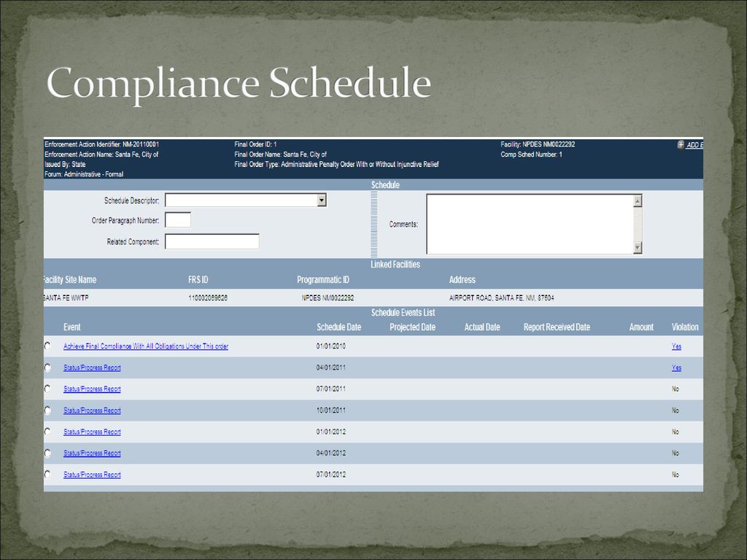Image resolution: width=747 pixels, height=560 pixels.
Task: Click the Projected Date column header
Action: [x=413, y=327]
